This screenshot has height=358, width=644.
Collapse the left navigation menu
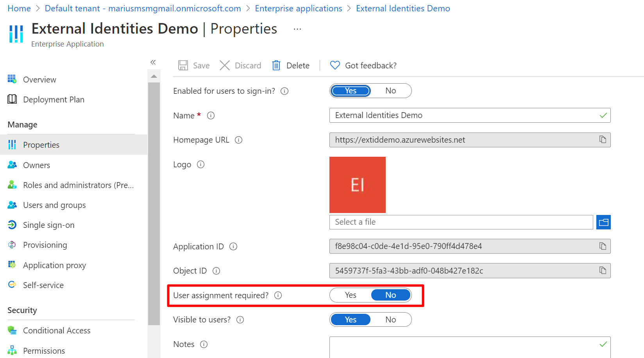click(153, 62)
